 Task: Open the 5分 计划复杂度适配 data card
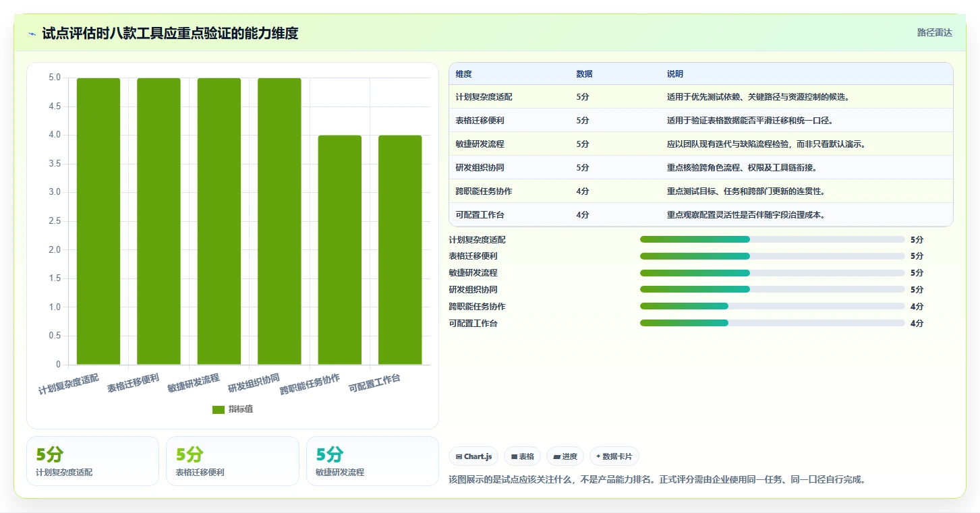[92, 461]
